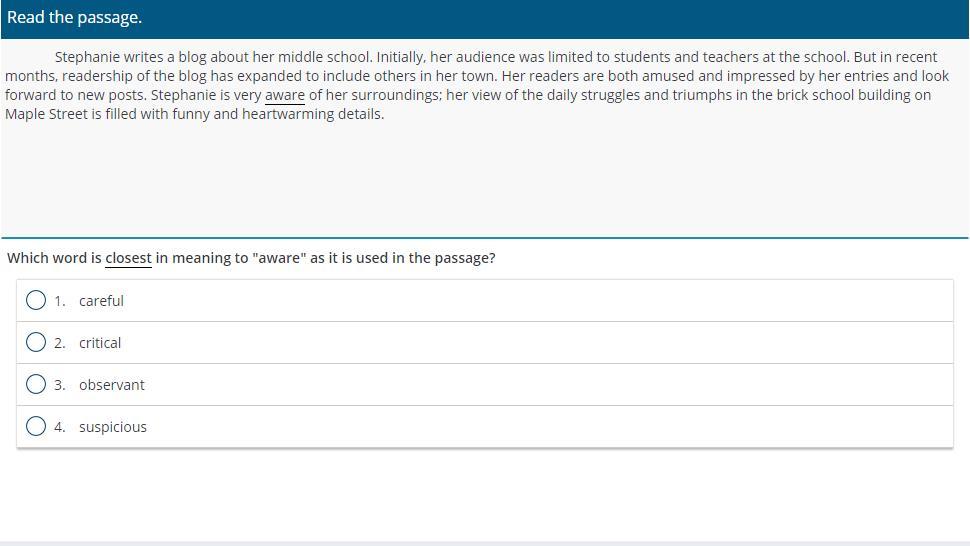Select the radio button for "critical"
This screenshot has width=970, height=546.
click(x=36, y=343)
